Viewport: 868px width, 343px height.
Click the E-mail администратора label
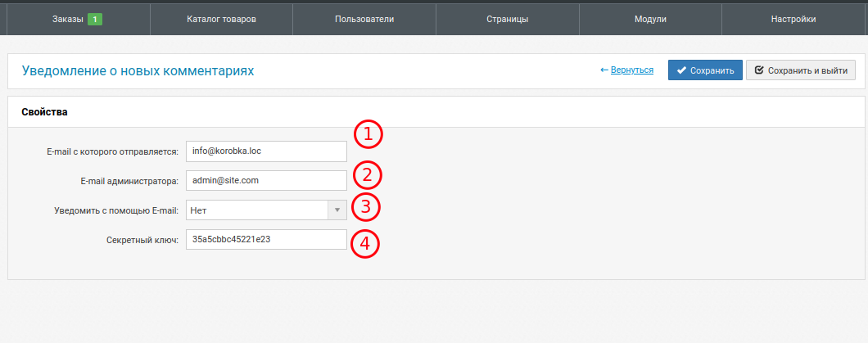(x=129, y=181)
